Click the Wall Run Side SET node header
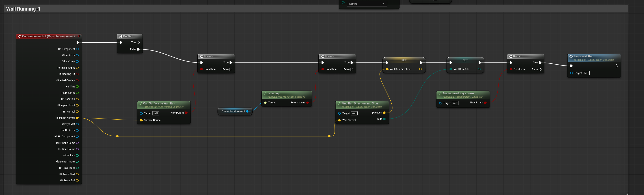The image size is (644, 195). [x=465, y=60]
